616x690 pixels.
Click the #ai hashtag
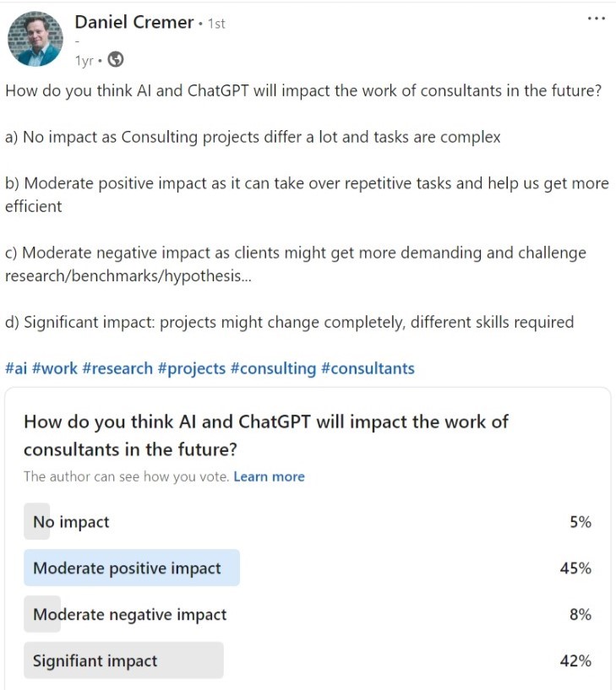[x=16, y=368]
